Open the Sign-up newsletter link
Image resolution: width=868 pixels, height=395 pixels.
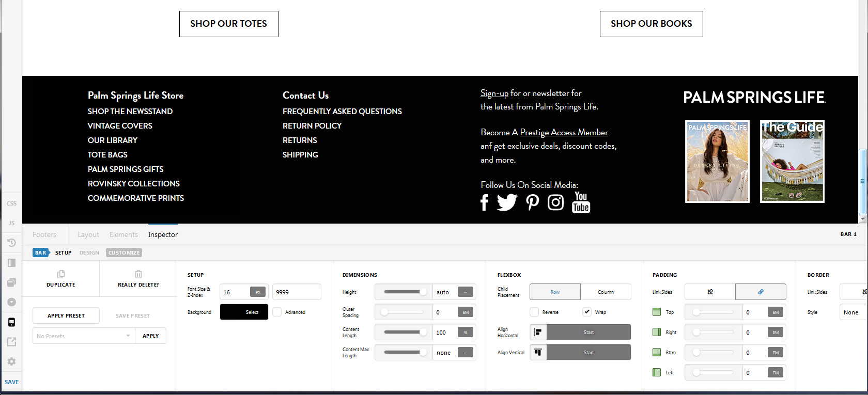494,93
